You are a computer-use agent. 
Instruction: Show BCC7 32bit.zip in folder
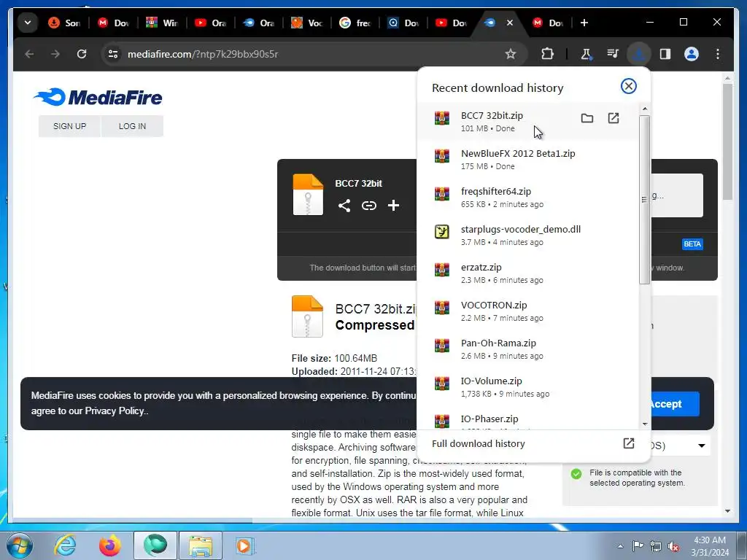tap(587, 118)
